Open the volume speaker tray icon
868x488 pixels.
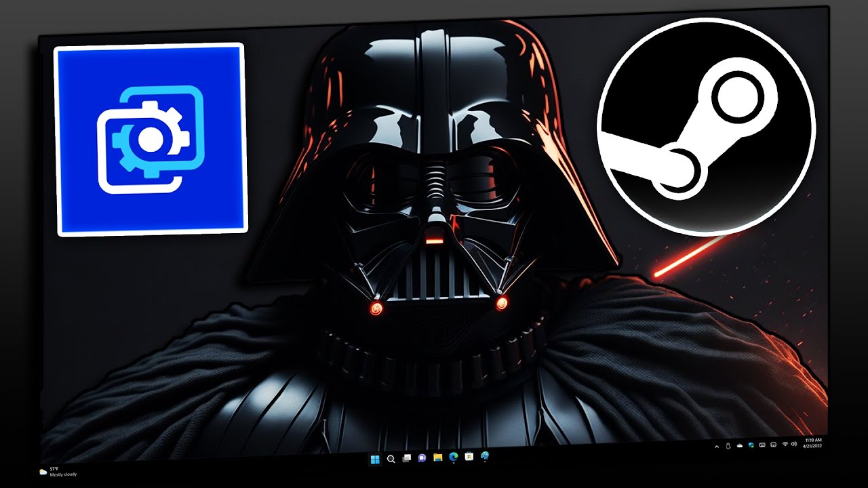click(x=794, y=444)
